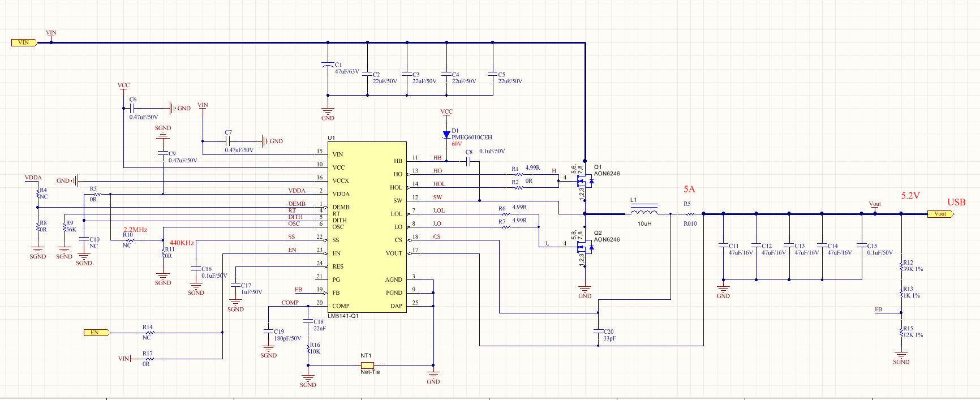Select the C7 capacitor symbol
The height and width of the screenshot is (400, 980).
point(228,141)
